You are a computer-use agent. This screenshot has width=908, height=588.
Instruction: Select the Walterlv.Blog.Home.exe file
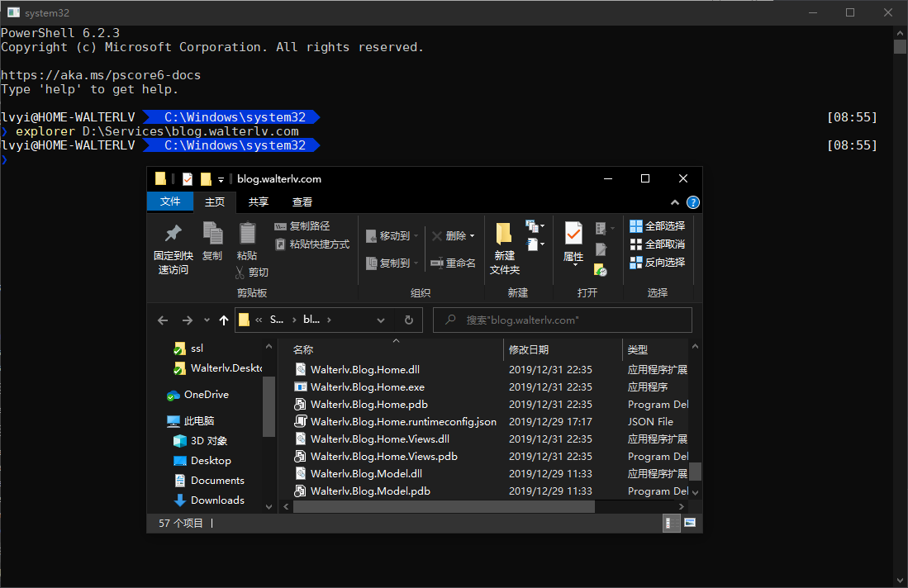pos(367,387)
